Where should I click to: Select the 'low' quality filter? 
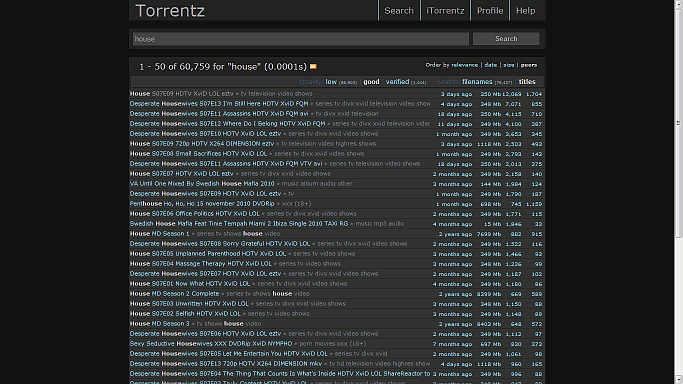pyautogui.click(x=331, y=81)
